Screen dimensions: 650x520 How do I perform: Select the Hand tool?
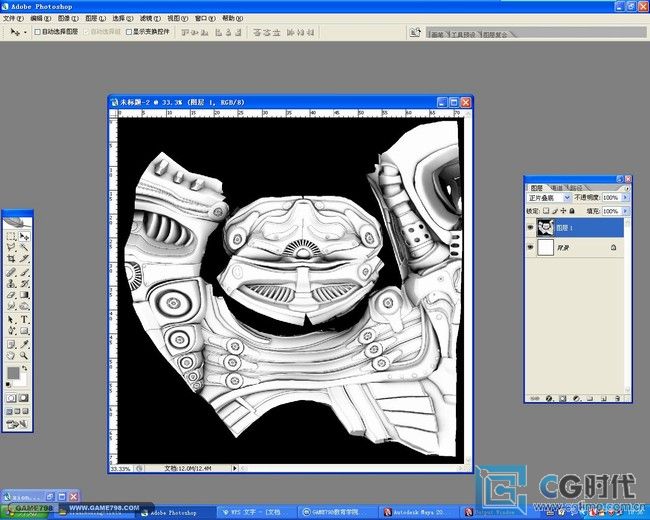11,355
